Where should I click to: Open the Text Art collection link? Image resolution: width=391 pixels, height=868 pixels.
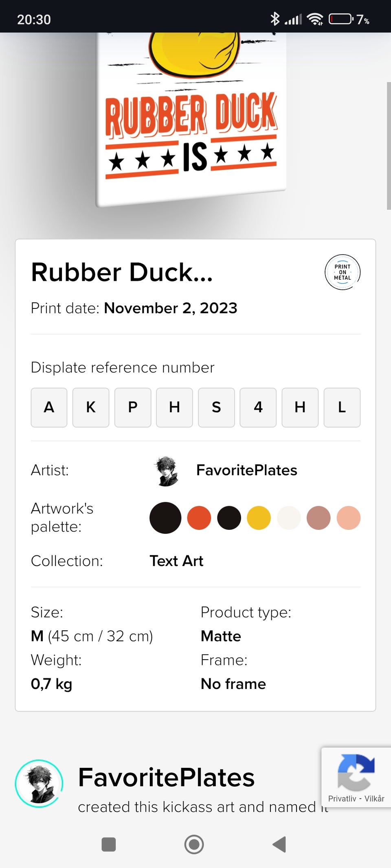click(176, 561)
